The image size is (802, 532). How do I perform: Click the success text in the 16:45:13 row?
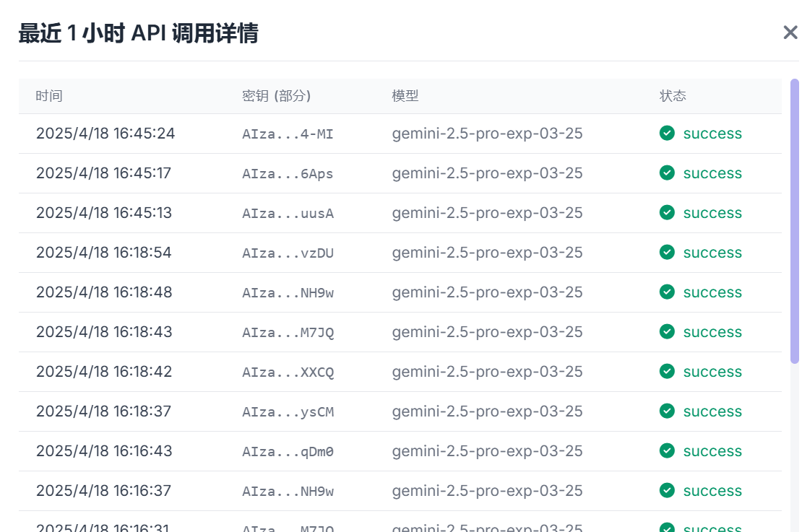pos(712,213)
